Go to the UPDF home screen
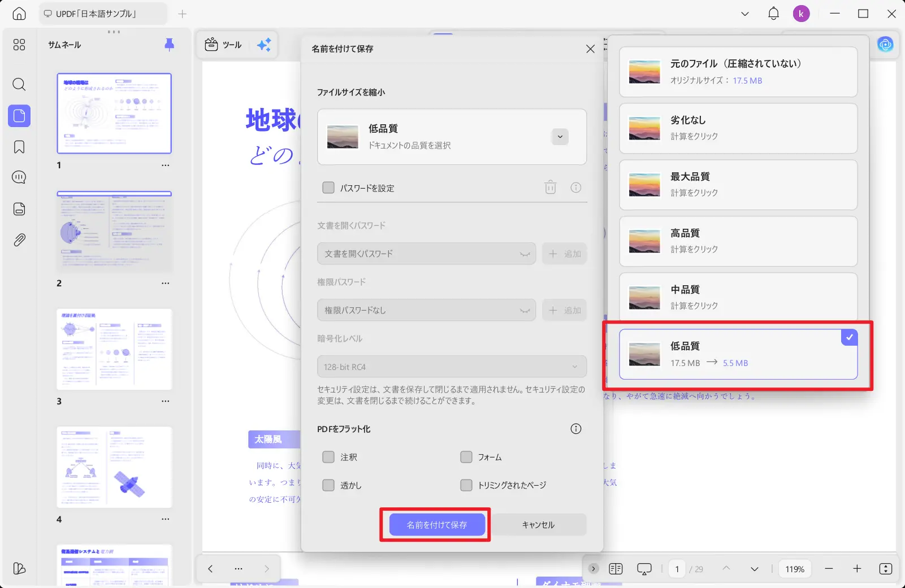The height and width of the screenshot is (588, 905). 19,14
